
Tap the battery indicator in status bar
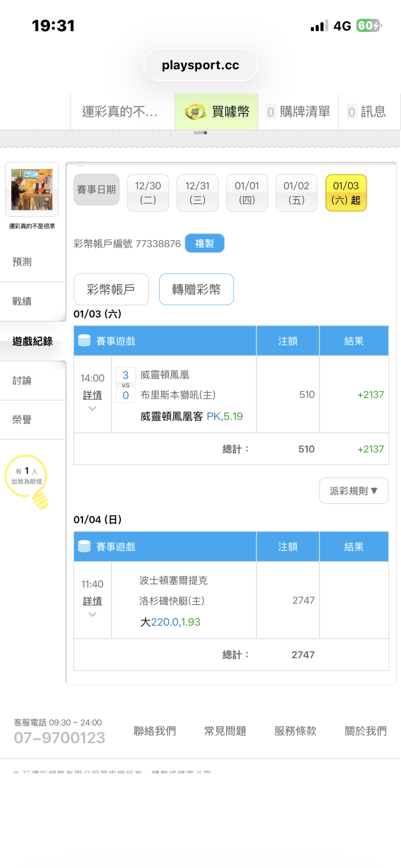[368, 26]
